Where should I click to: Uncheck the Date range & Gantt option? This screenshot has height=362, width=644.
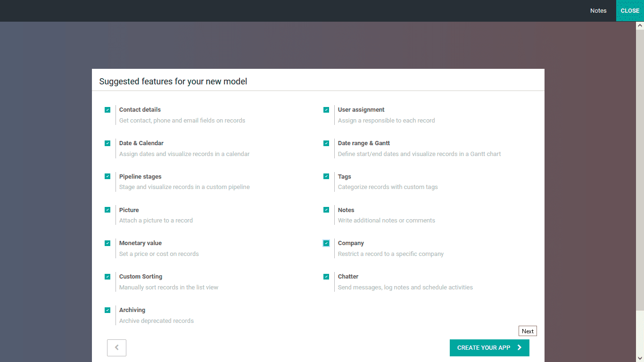tap(326, 143)
